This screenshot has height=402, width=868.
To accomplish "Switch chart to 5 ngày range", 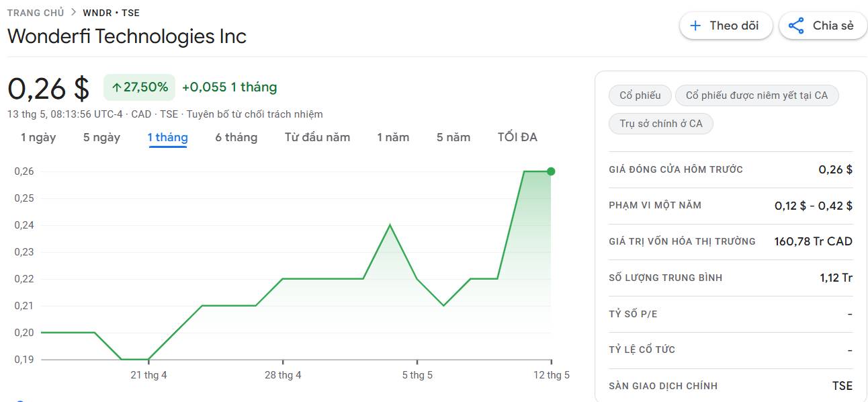I will point(101,137).
